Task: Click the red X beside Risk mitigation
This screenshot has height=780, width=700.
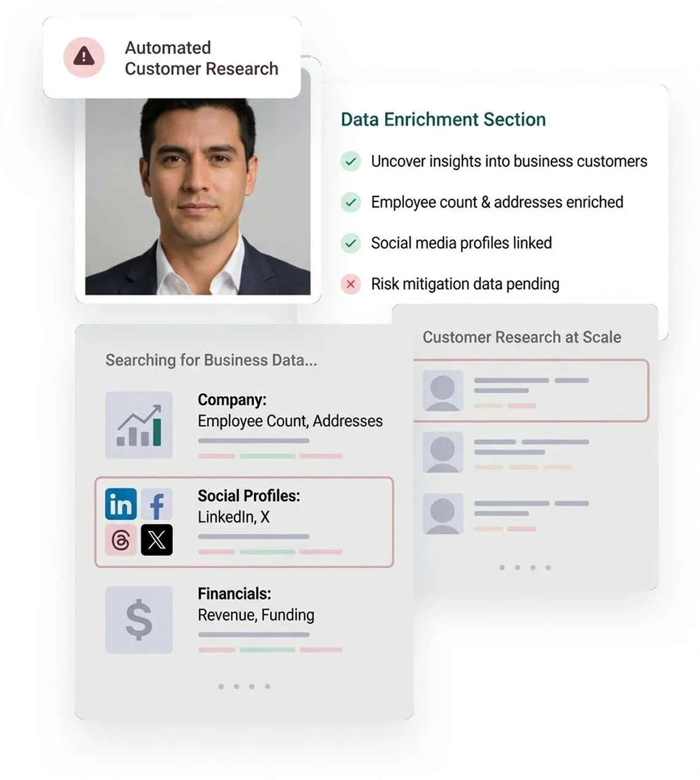Action: tap(351, 284)
